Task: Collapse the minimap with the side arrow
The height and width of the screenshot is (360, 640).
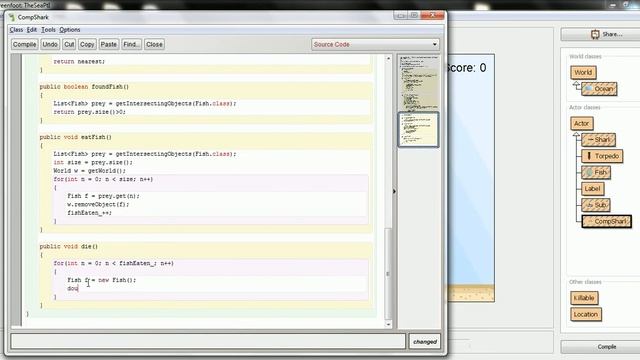Action: click(394, 191)
